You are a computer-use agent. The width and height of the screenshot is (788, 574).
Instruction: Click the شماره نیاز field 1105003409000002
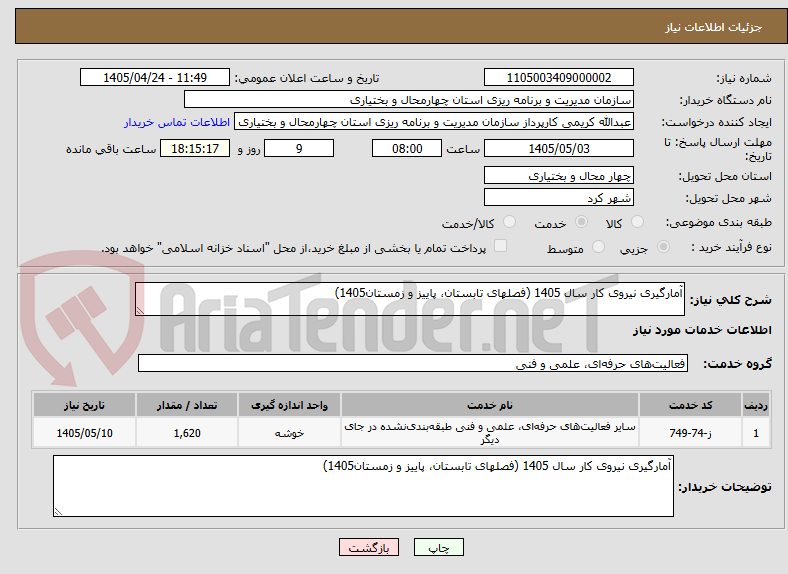pos(559,77)
